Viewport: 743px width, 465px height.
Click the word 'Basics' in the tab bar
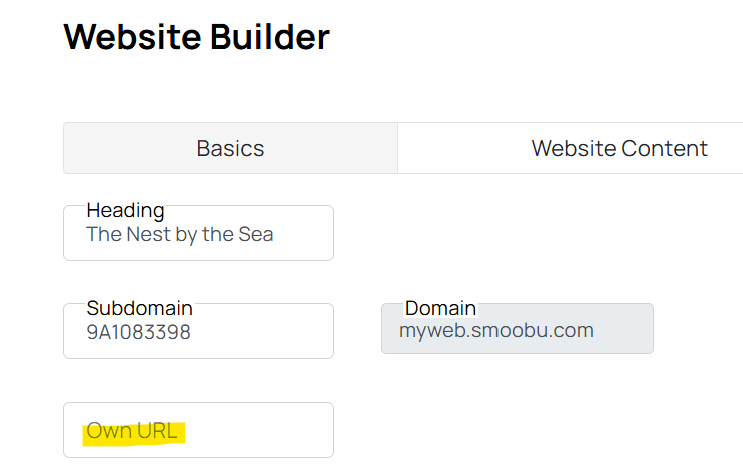click(x=230, y=148)
